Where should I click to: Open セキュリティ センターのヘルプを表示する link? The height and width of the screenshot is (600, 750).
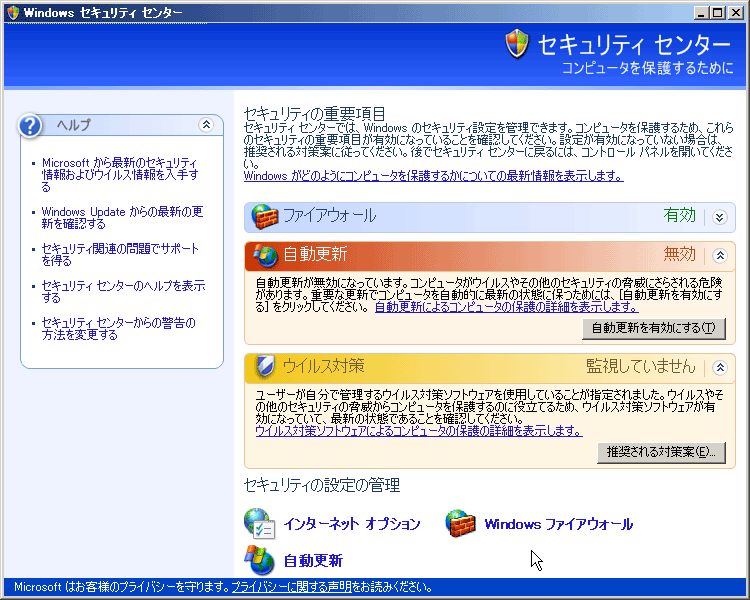pos(123,291)
